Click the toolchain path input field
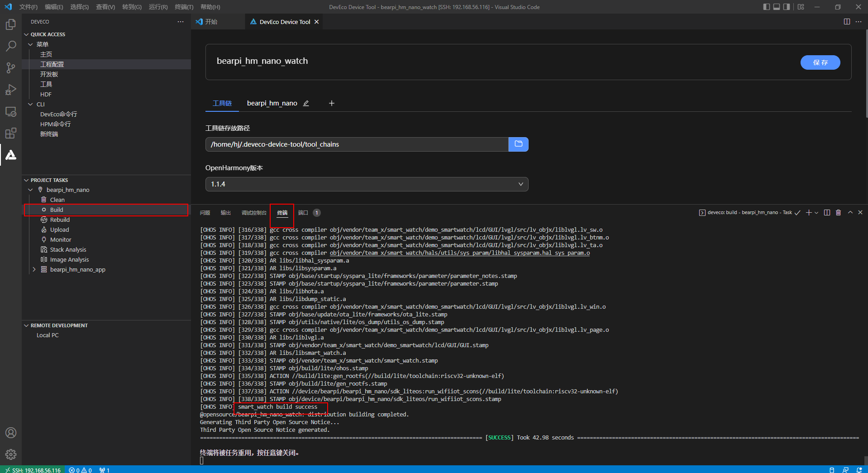This screenshot has width=868, height=473. click(357, 144)
